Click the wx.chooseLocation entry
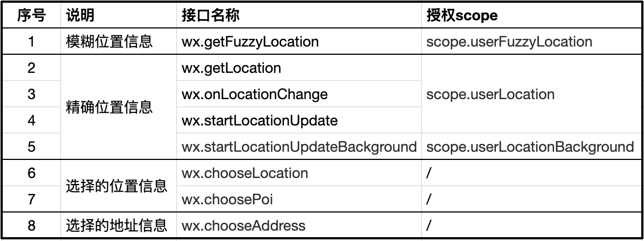The image size is (644, 241). [x=245, y=173]
